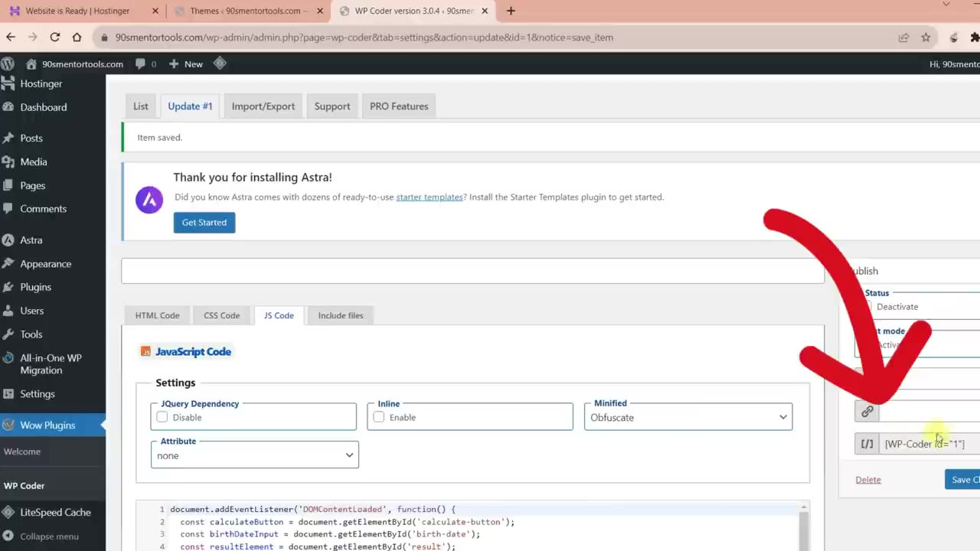Click the diamond icon in admin bar
Image resolution: width=980 pixels, height=551 pixels.
220,64
